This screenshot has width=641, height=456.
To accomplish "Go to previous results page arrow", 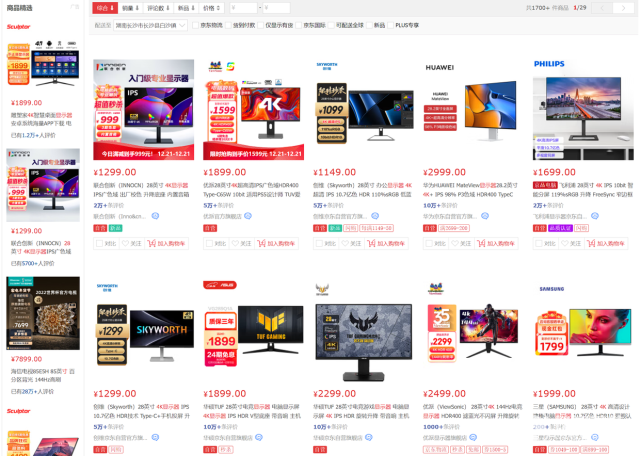I will click(602, 8).
